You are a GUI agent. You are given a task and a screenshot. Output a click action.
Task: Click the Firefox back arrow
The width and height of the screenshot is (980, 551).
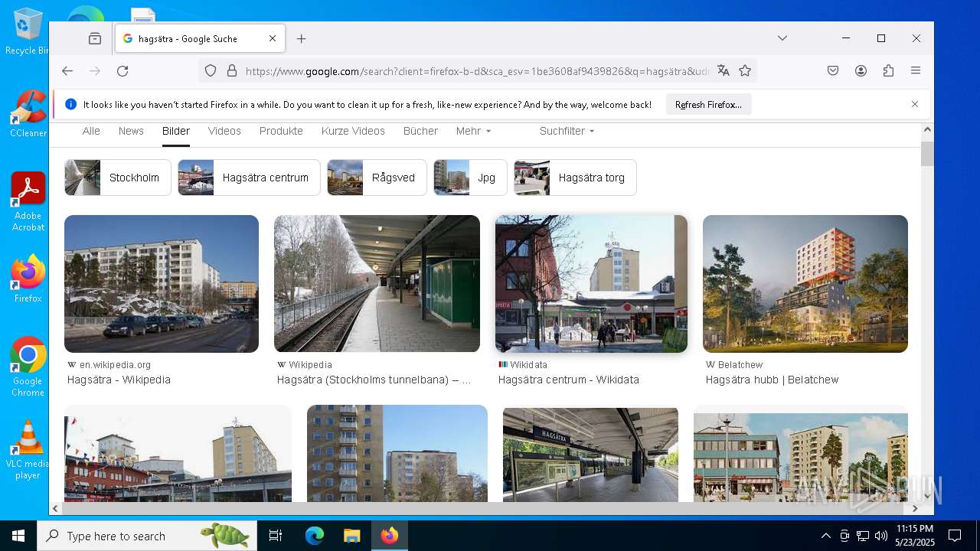point(67,71)
